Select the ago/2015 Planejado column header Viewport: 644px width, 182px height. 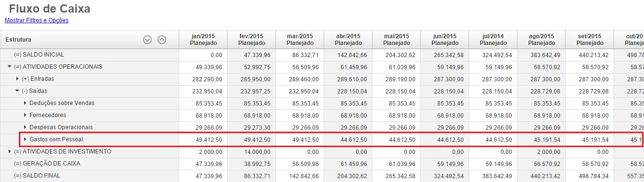[541, 40]
